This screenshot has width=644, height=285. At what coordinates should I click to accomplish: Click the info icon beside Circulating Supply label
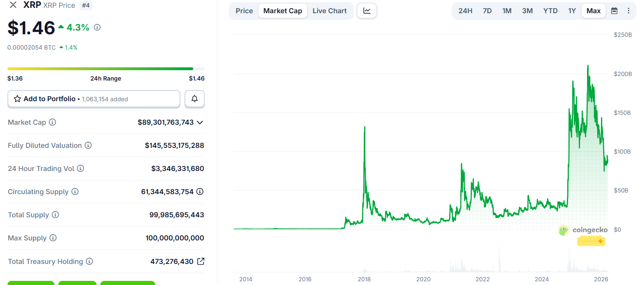click(x=75, y=192)
